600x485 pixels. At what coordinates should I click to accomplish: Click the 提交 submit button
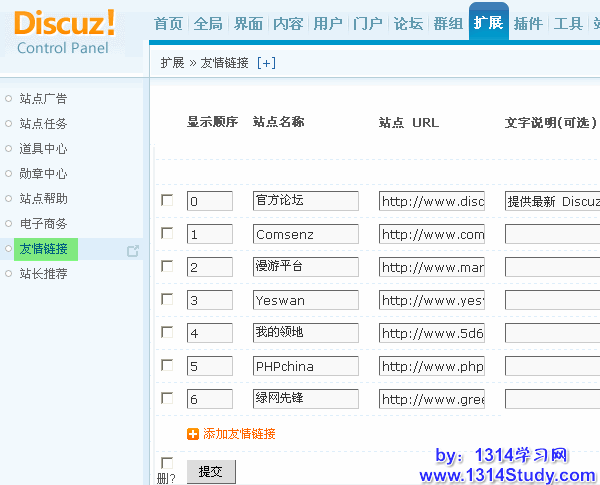click(210, 471)
